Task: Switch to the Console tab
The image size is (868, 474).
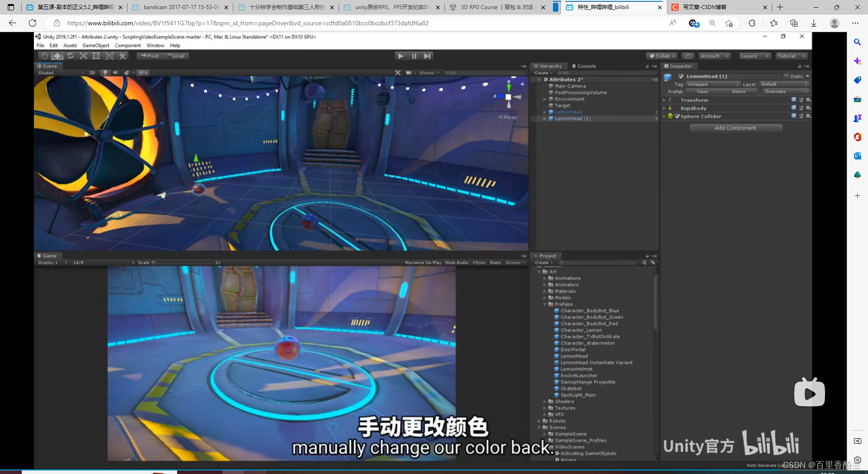Action: (584, 66)
